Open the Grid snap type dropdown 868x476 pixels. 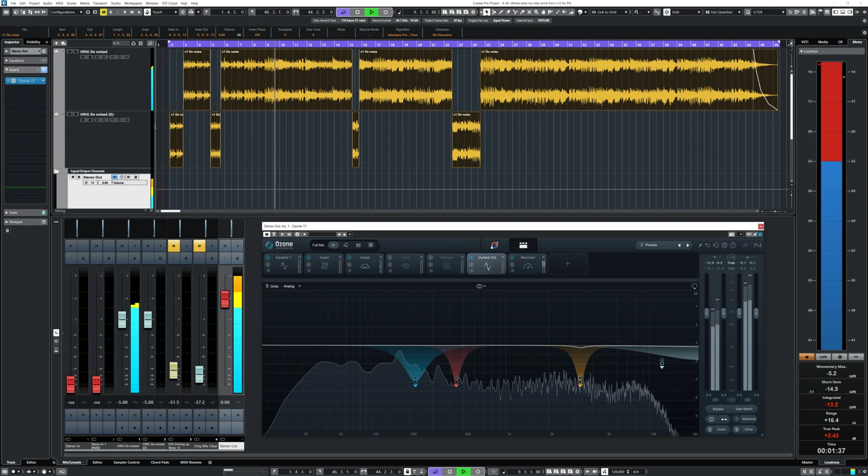click(686, 12)
